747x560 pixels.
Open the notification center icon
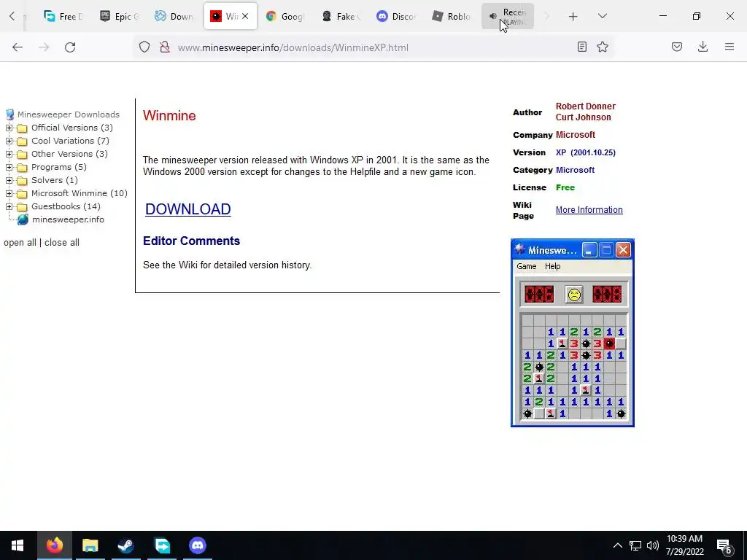[x=724, y=545]
